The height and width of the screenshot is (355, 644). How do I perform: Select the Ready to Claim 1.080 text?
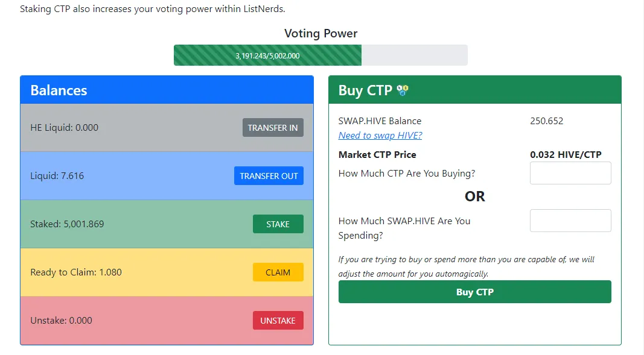[76, 272]
